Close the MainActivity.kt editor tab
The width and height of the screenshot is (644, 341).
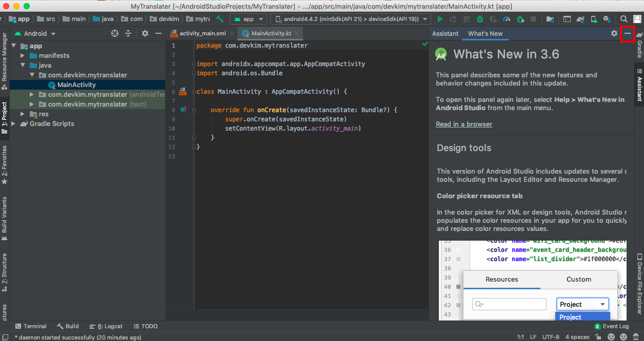click(x=297, y=33)
